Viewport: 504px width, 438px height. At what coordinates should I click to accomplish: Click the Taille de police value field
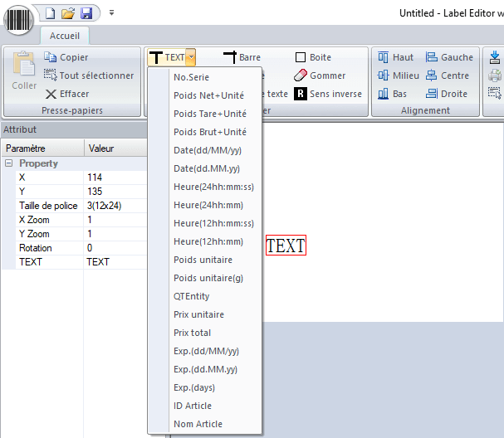115,206
